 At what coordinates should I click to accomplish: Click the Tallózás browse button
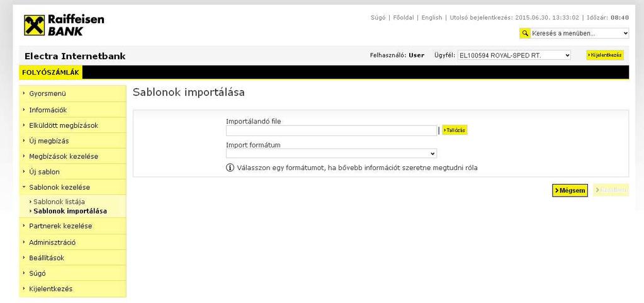tap(455, 130)
